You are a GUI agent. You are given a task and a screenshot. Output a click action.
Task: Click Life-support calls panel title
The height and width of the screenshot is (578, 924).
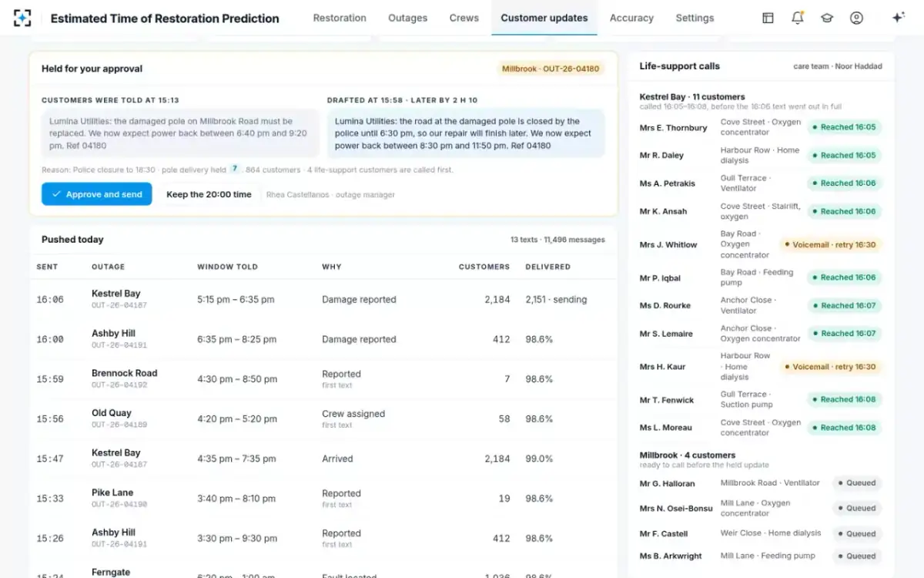click(x=680, y=66)
